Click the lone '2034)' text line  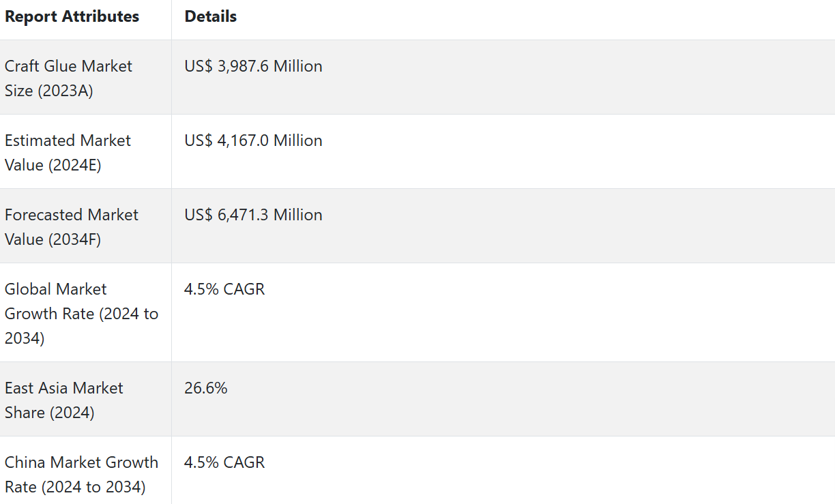[25, 338]
